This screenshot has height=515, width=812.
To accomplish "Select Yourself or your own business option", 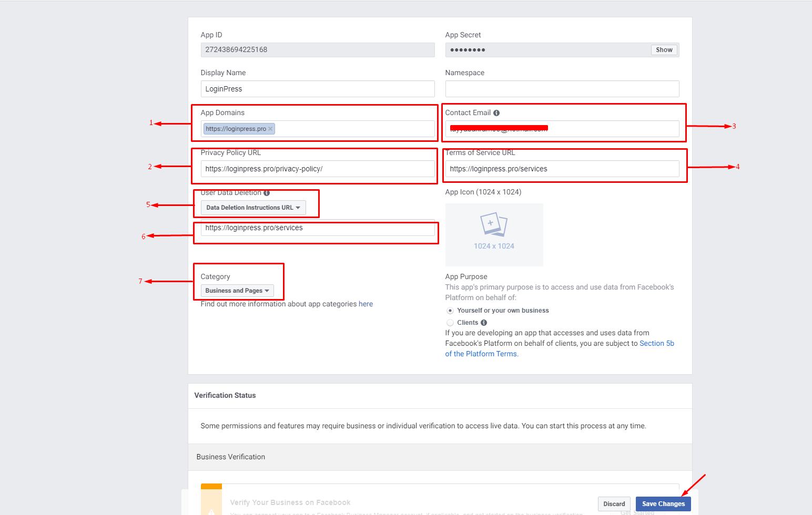I will tap(450, 311).
